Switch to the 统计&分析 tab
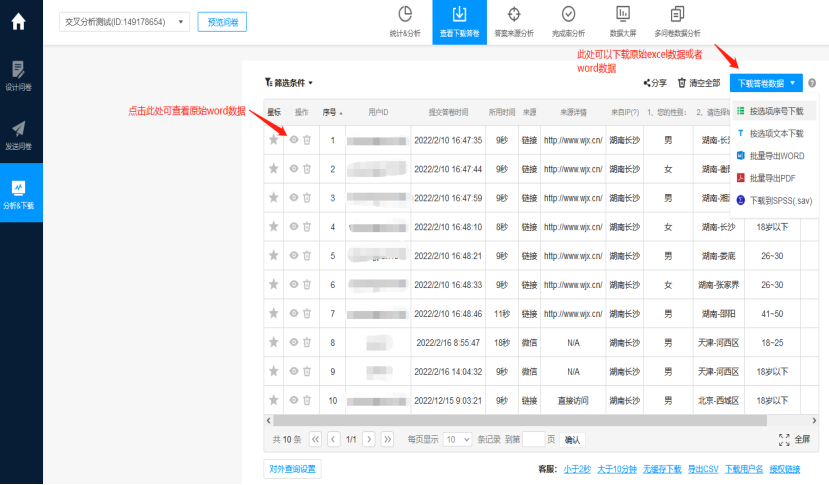 (405, 22)
